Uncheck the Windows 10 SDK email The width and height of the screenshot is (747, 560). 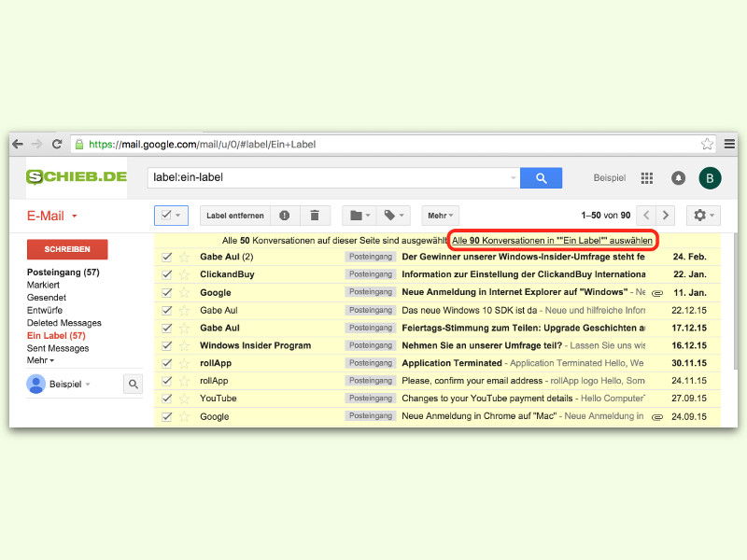click(x=166, y=311)
